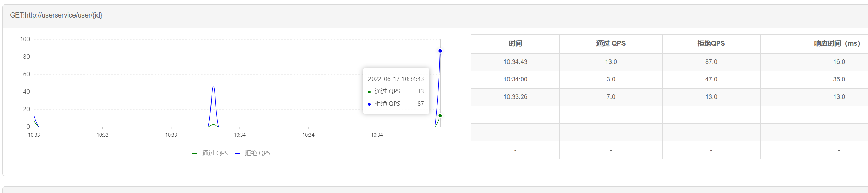Click the green 通过 QPS data point at 13
Image resolution: width=868 pixels, height=193 pixels.
pyautogui.click(x=440, y=116)
